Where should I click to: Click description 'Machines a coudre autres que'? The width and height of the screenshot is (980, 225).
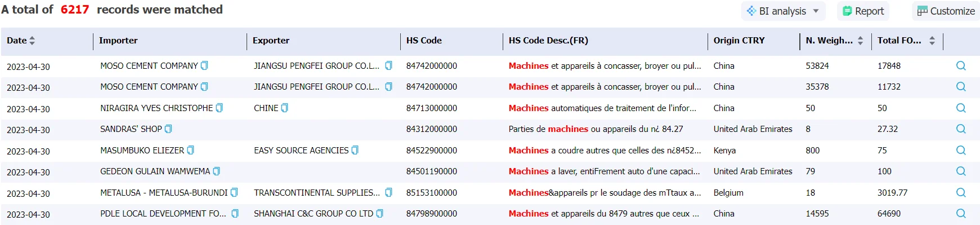[605, 151]
